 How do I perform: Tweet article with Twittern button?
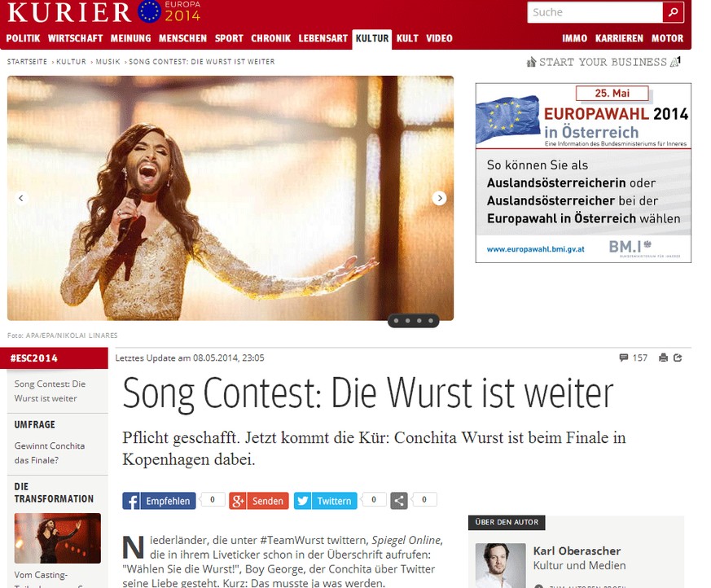click(x=326, y=501)
